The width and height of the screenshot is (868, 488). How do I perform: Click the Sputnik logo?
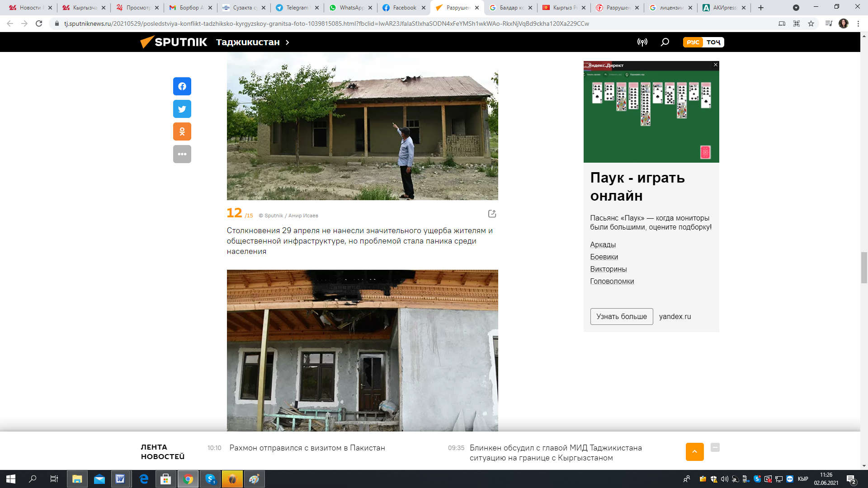pos(174,42)
